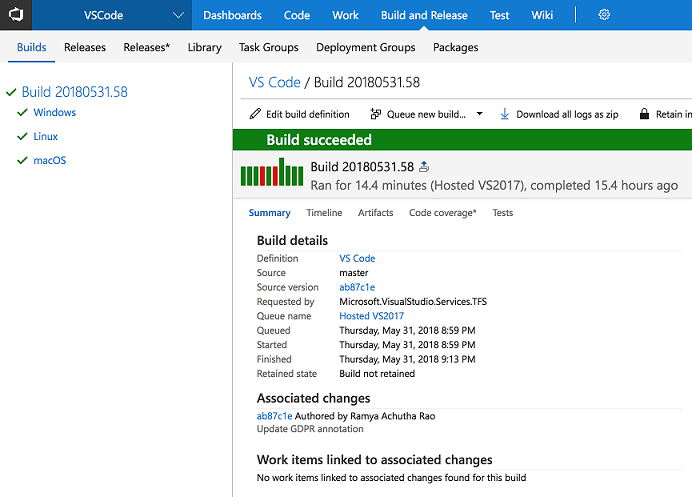Select the macOS job in sidebar
The width and height of the screenshot is (692, 497).
(x=49, y=160)
